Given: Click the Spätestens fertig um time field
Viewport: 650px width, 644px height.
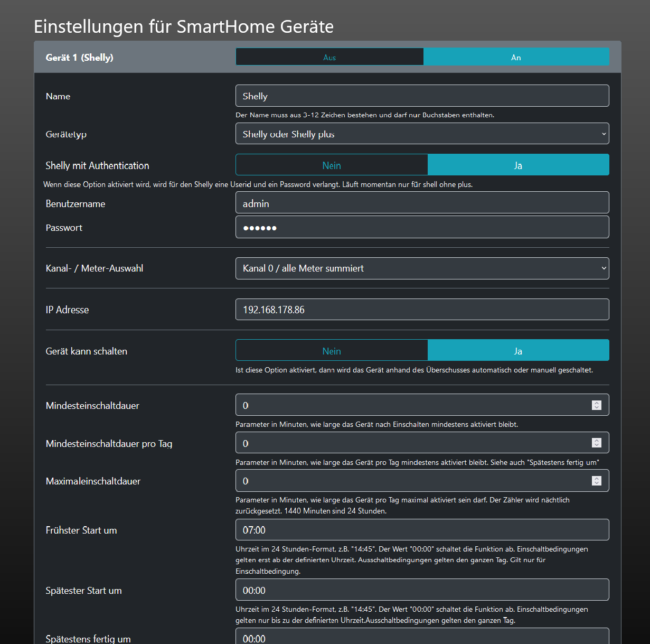Looking at the screenshot, I should (x=422, y=637).
